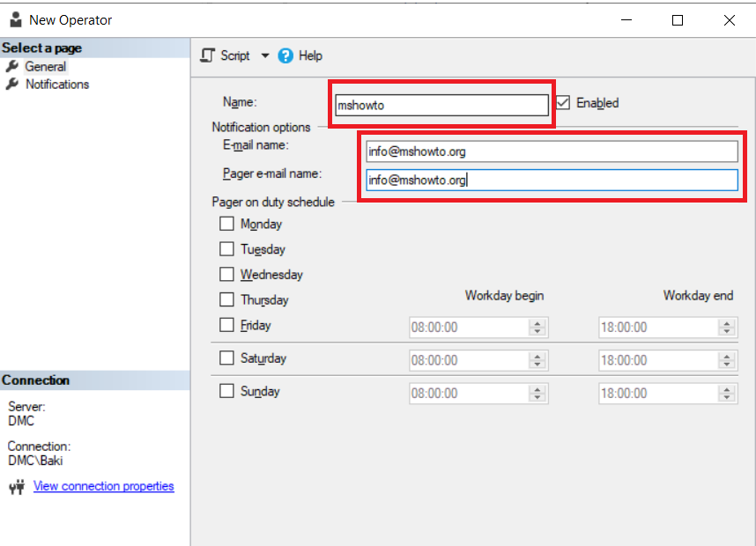Click the Notifications page wrench icon
This screenshot has width=756, height=546.
(x=11, y=85)
